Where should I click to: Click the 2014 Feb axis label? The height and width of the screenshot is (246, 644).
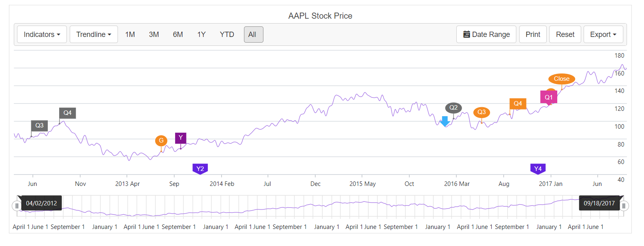click(x=222, y=184)
